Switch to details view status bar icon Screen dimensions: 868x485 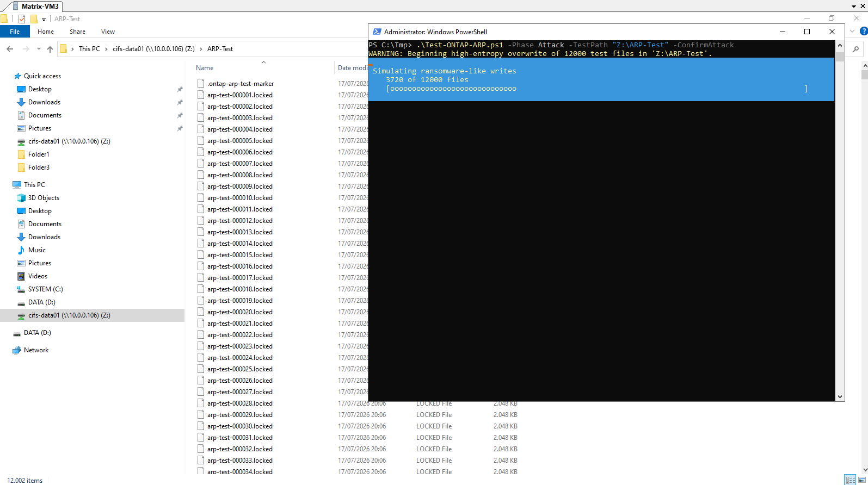[850, 480]
